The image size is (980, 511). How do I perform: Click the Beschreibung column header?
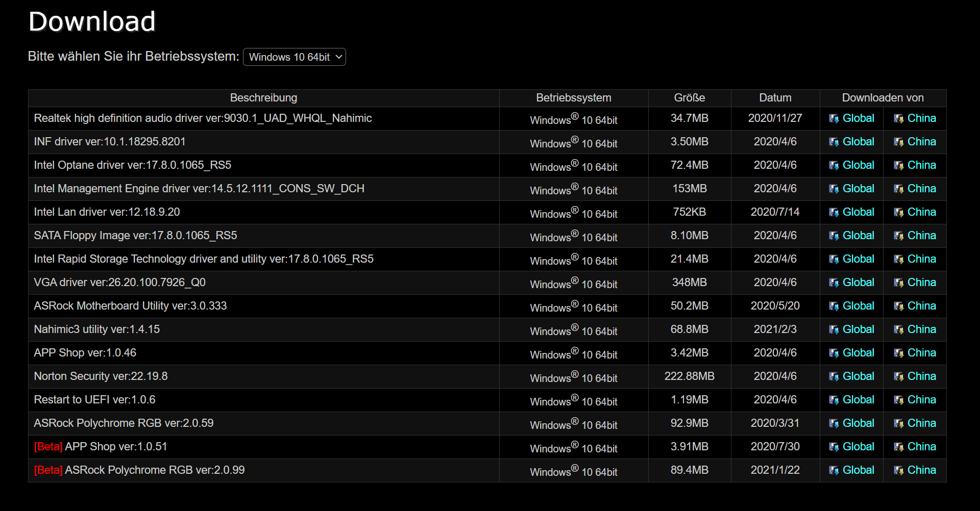click(x=263, y=98)
